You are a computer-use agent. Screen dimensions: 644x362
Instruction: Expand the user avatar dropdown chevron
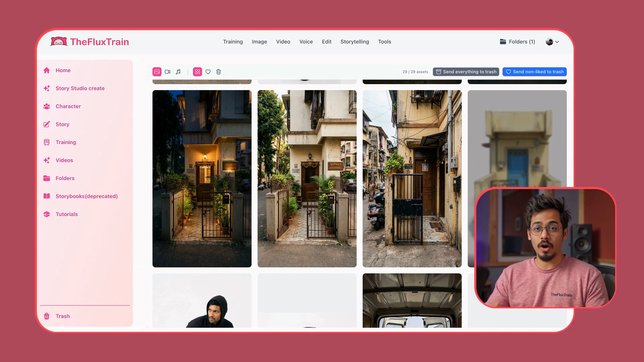[557, 42]
